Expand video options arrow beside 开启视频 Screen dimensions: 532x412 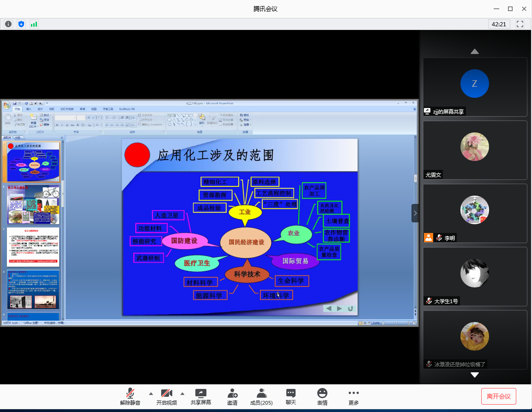click(x=182, y=394)
